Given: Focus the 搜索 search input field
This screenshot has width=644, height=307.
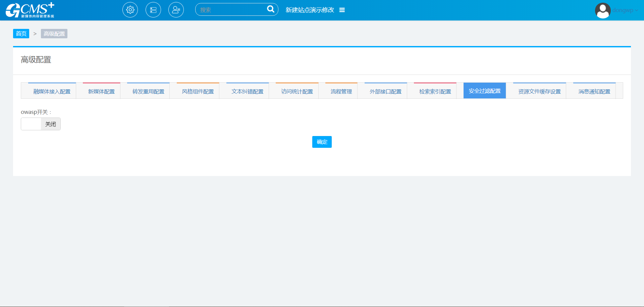Looking at the screenshot, I should click(231, 10).
